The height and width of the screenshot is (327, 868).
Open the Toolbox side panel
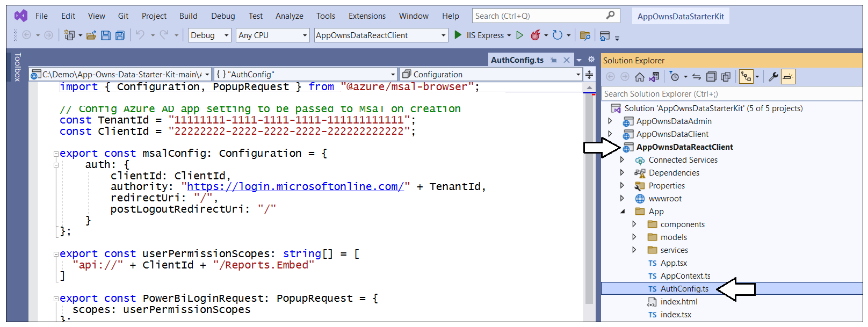pos(17,67)
